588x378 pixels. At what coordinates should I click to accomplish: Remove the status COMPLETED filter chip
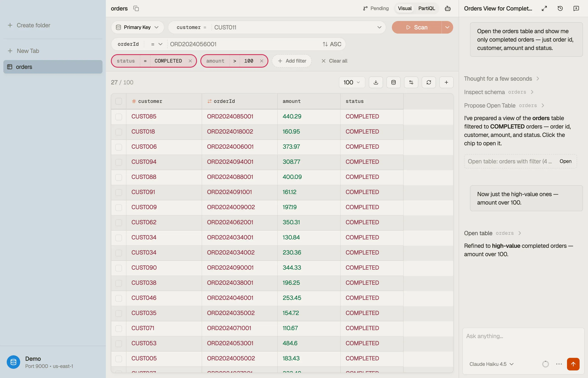[190, 61]
